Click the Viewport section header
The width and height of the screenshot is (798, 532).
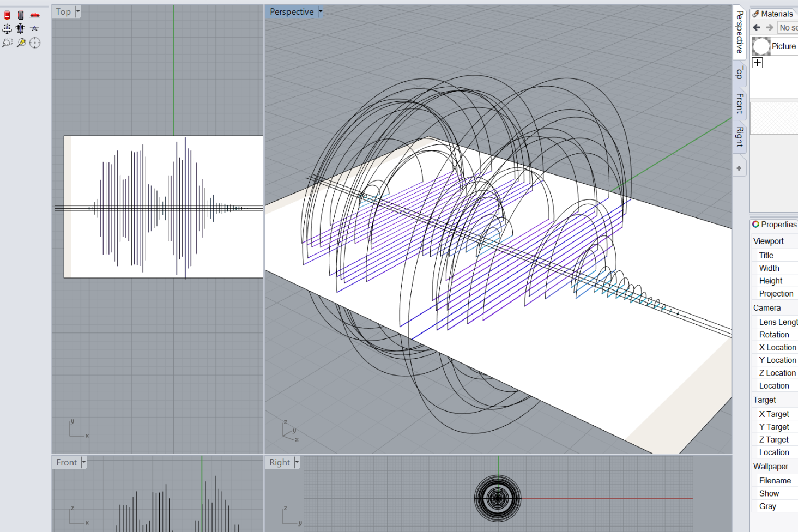[x=774, y=241]
